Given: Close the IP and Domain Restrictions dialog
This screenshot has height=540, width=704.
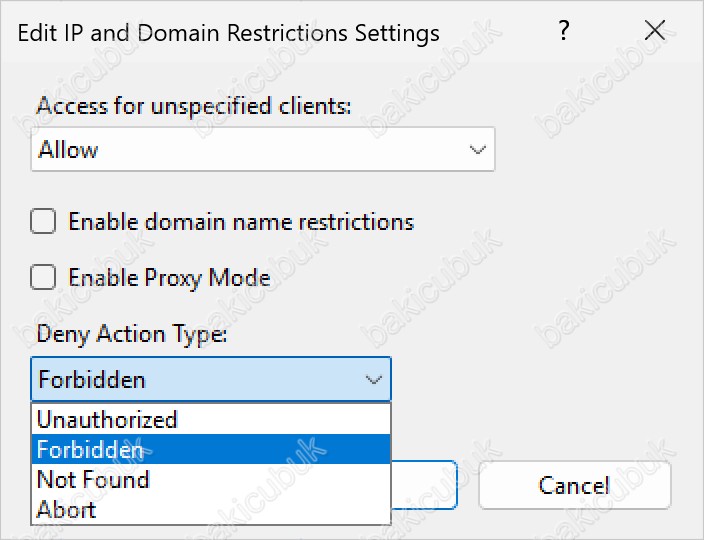Looking at the screenshot, I should pyautogui.click(x=655, y=31).
